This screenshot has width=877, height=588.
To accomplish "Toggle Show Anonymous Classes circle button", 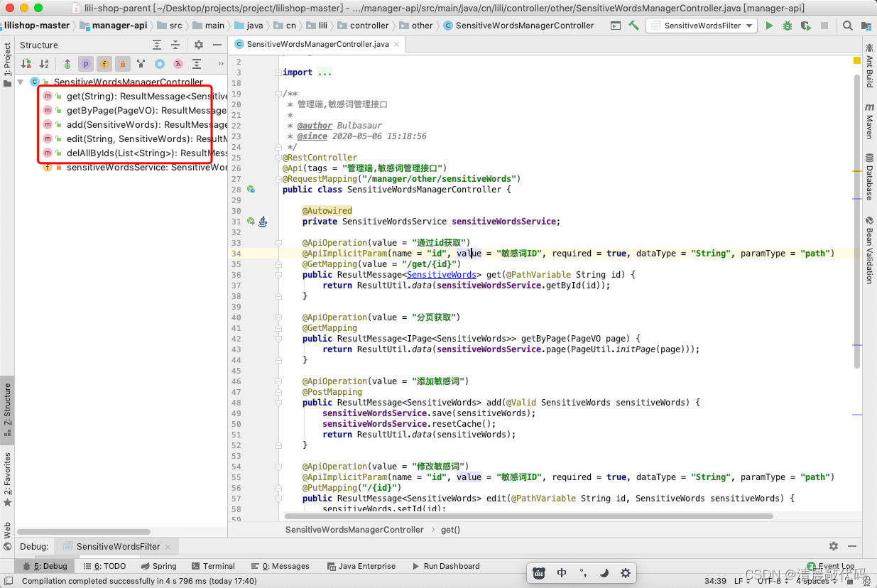I will tap(160, 64).
